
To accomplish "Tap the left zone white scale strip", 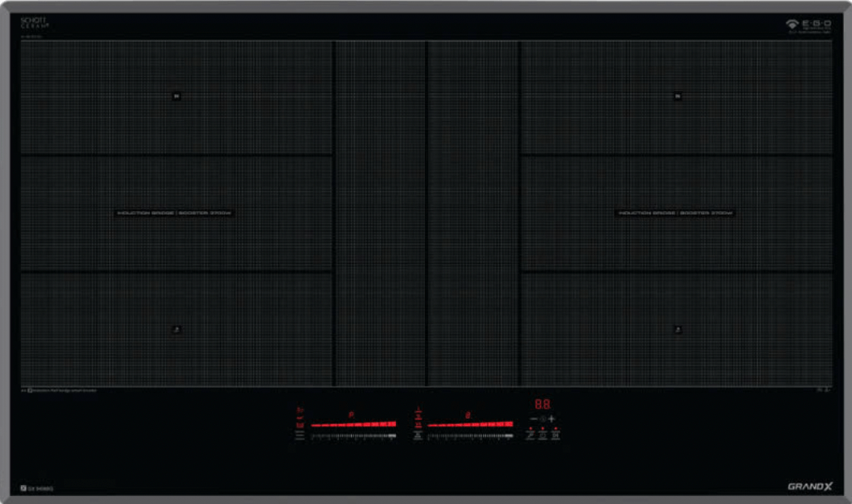I will [x=353, y=435].
